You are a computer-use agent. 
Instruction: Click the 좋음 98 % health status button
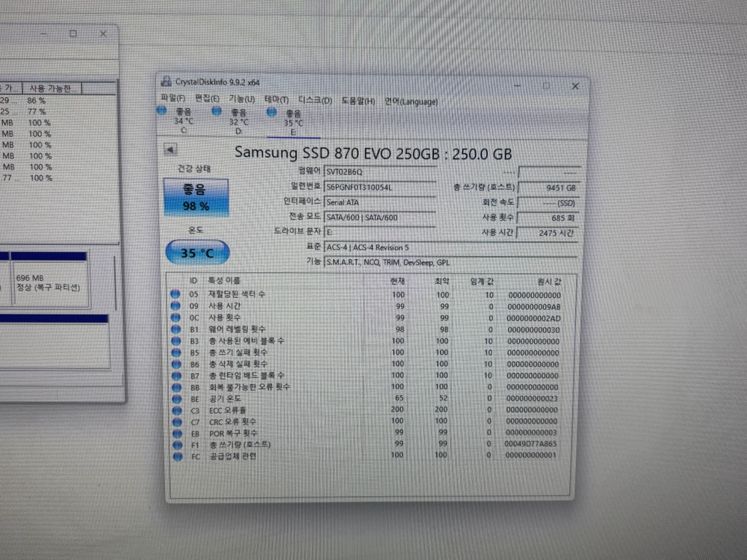[196, 197]
